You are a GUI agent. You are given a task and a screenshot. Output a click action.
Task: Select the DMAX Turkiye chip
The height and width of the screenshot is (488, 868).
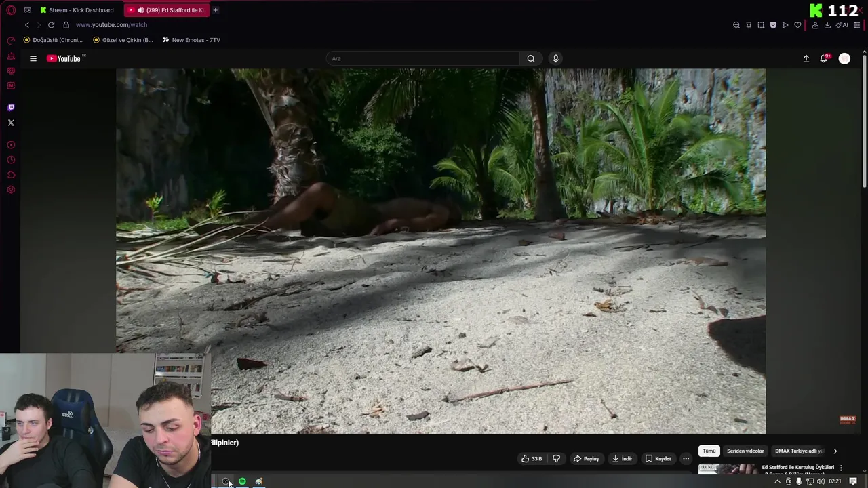point(799,451)
